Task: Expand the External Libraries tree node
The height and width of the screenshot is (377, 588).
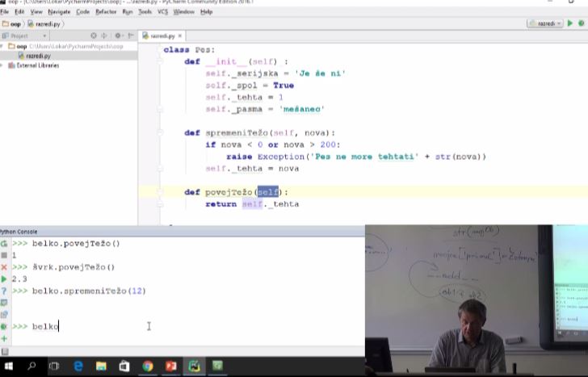Action: (4, 65)
